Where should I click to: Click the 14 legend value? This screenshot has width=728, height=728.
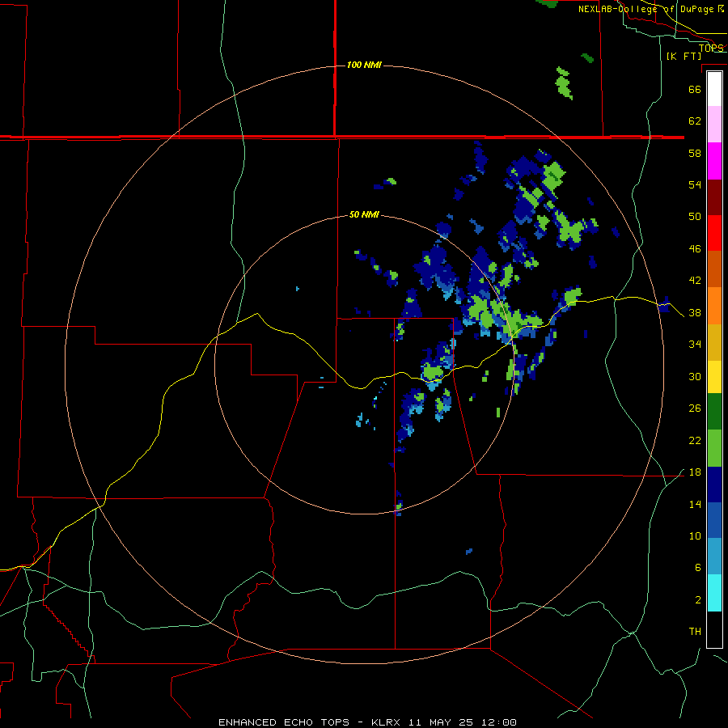[x=695, y=504]
